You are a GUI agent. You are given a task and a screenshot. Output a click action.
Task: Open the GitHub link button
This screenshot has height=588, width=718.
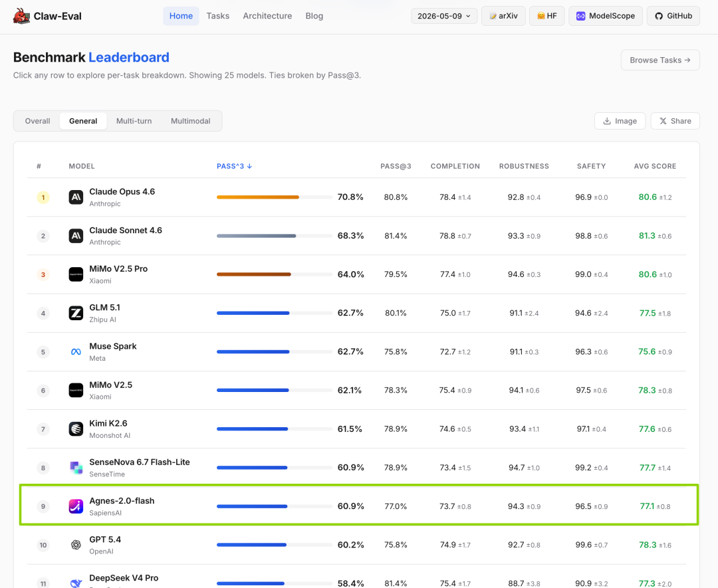pyautogui.click(x=673, y=16)
